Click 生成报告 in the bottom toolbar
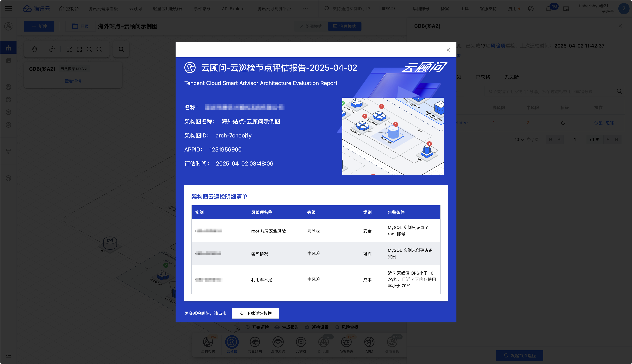 [287, 327]
